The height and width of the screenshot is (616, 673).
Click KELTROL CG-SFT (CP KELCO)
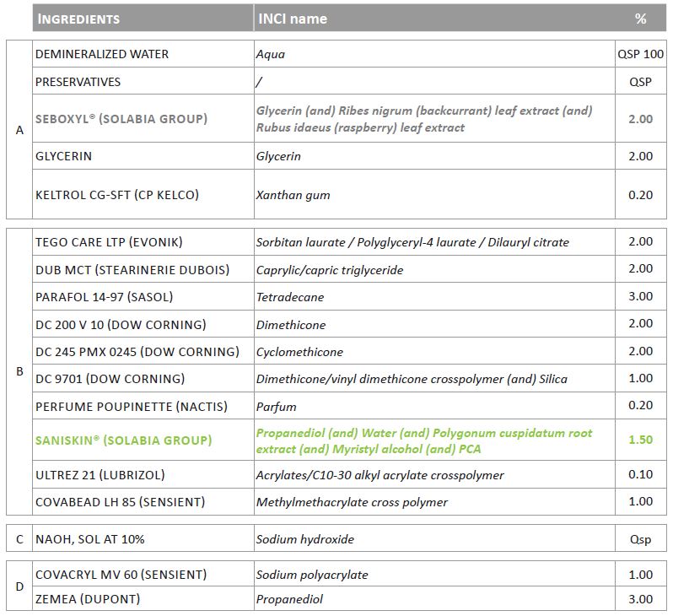[x=117, y=195]
